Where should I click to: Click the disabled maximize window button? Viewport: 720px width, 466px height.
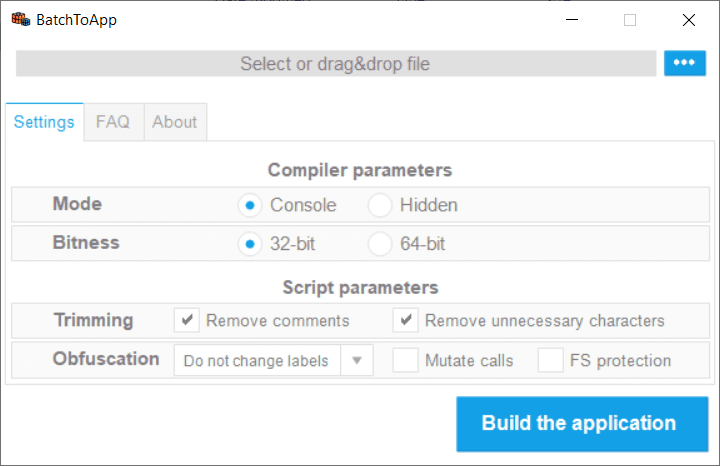point(630,19)
